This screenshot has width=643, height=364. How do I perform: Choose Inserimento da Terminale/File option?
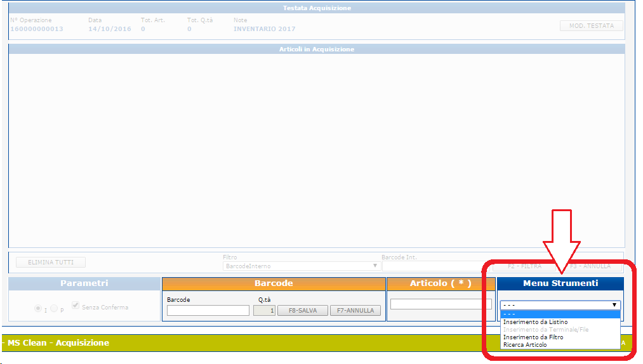pos(560,330)
